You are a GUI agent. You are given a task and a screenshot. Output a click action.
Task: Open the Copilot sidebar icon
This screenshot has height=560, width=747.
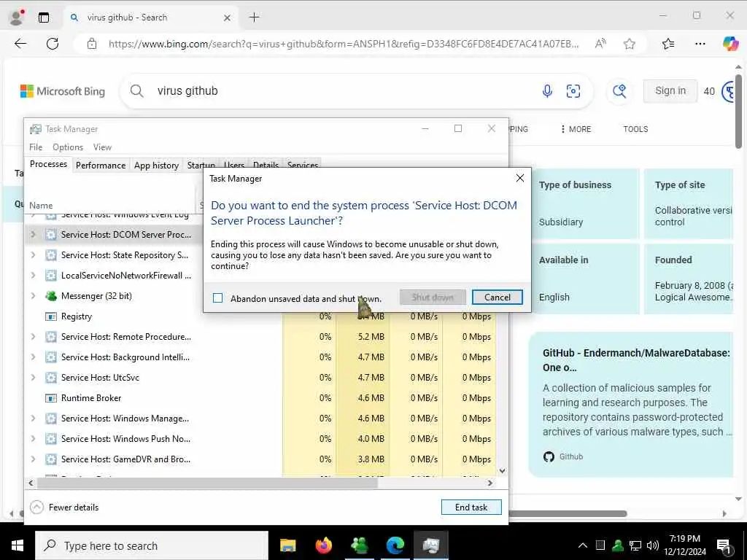tap(730, 43)
